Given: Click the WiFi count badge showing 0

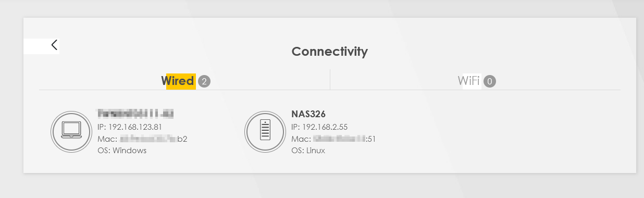Looking at the screenshot, I should pos(490,81).
